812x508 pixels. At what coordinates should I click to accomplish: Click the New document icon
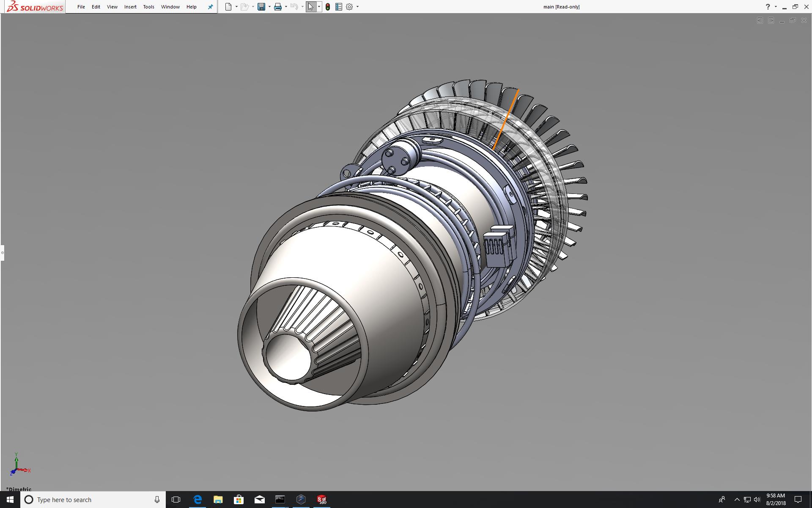pyautogui.click(x=228, y=7)
